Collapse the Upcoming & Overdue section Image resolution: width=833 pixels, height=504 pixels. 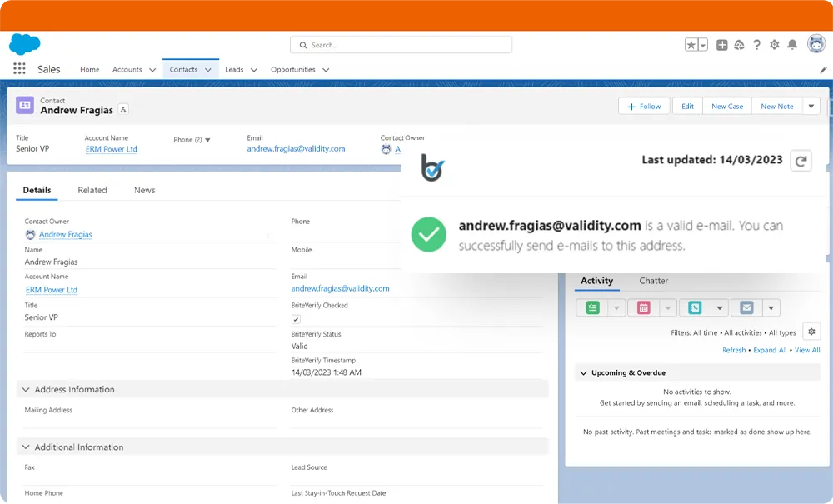[x=583, y=373]
